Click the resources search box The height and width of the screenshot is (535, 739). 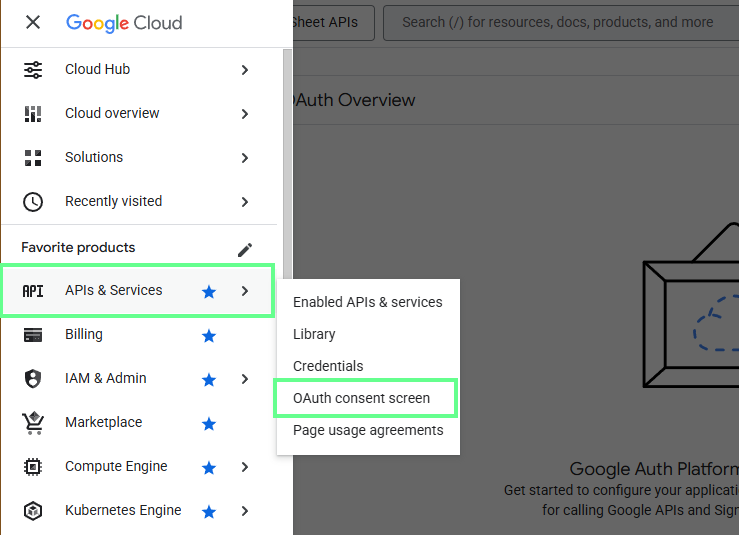pos(561,23)
